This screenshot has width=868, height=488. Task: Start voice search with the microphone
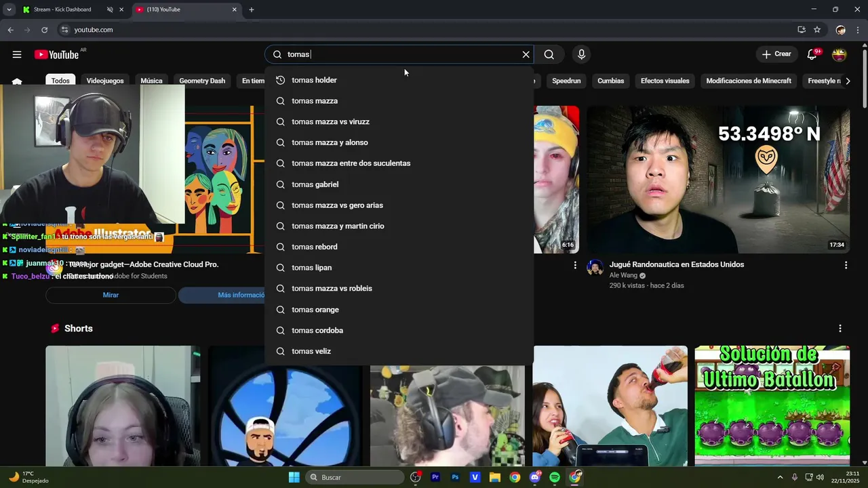tap(581, 54)
